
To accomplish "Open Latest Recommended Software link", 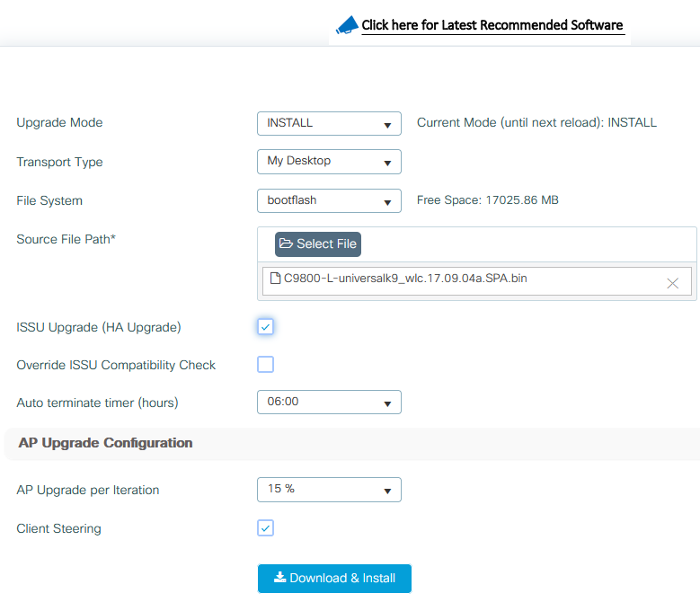I will 492,25.
